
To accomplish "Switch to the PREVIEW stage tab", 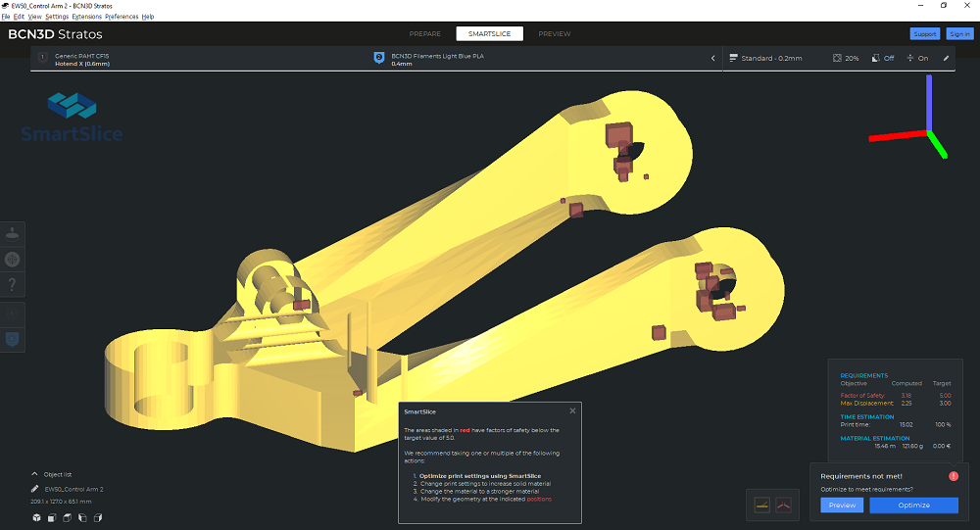I will tap(555, 33).
